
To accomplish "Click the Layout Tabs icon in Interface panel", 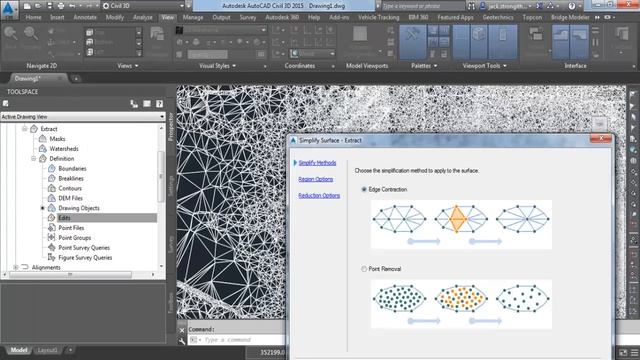I will tap(579, 41).
